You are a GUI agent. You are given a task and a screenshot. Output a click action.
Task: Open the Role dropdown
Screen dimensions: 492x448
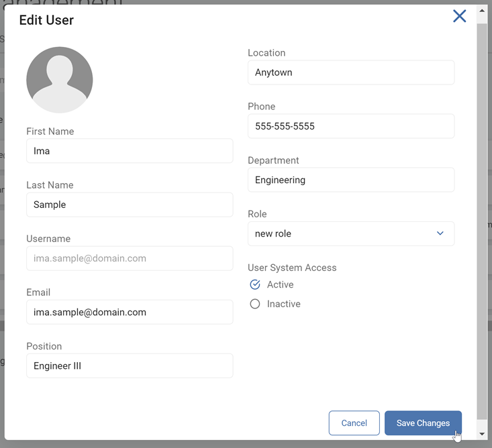350,233
